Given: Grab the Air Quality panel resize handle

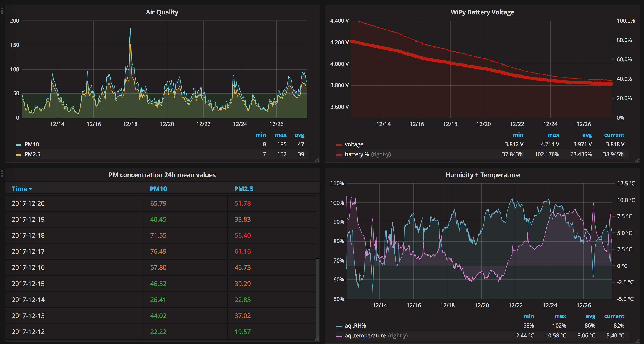Looking at the screenshot, I should tap(317, 160).
